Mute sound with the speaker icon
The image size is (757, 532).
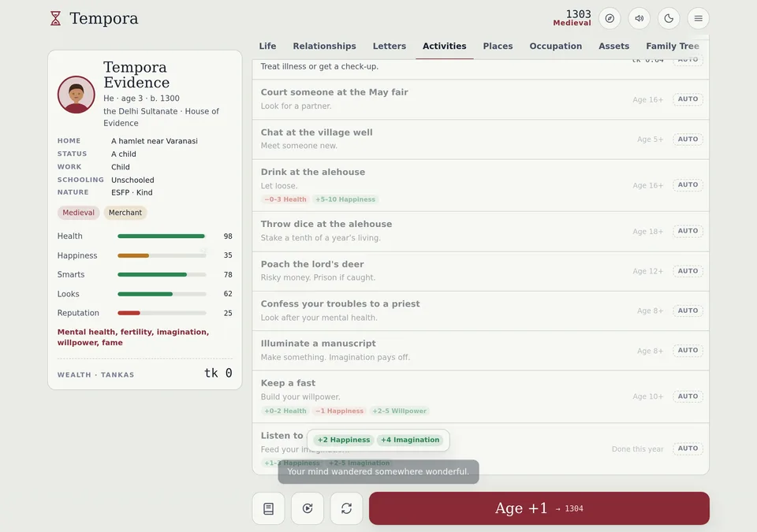click(640, 18)
